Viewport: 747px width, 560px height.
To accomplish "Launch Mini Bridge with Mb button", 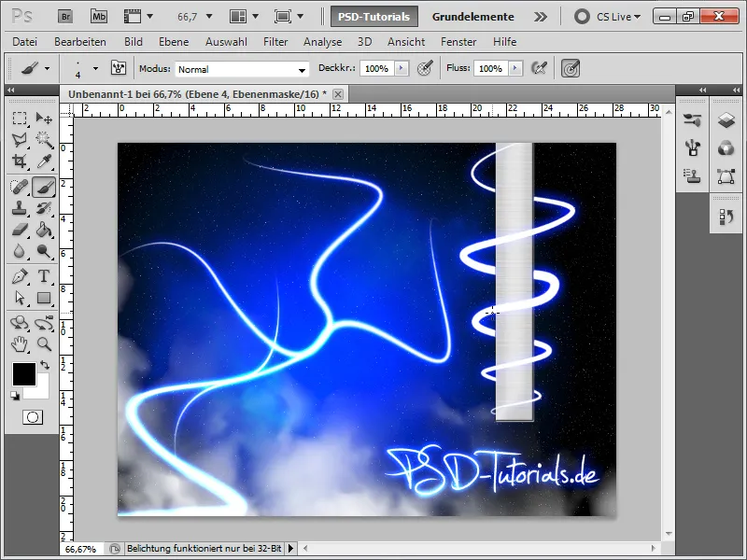I will [x=99, y=17].
